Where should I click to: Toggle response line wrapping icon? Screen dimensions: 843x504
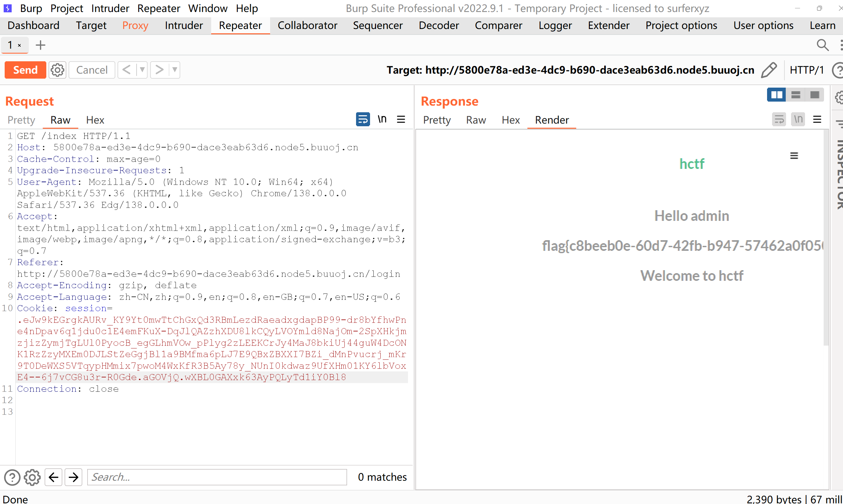click(779, 119)
